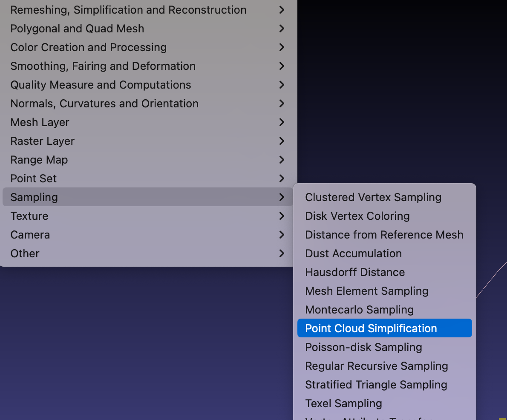Open Normals, Curvatures and Orientation submenu
Screen dimensions: 507x420
coord(104,104)
